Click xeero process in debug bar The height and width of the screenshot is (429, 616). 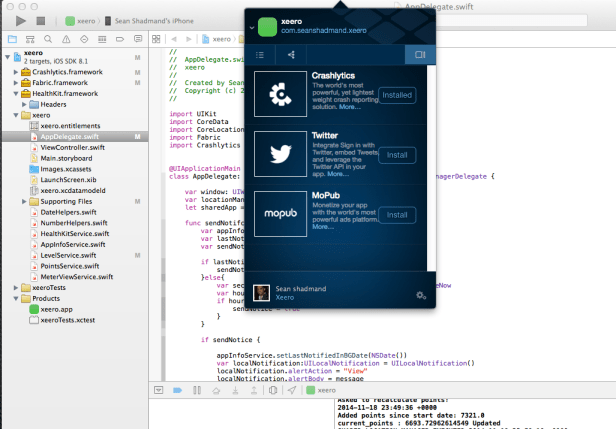321,390
